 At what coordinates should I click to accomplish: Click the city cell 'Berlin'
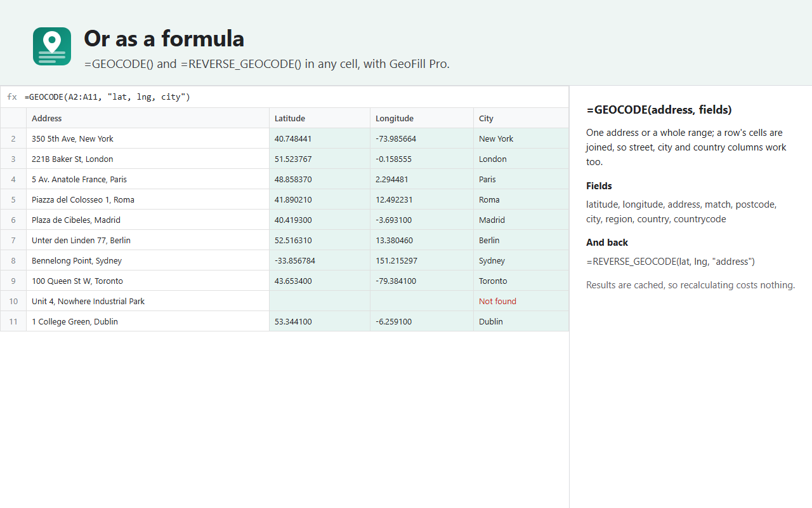point(521,240)
